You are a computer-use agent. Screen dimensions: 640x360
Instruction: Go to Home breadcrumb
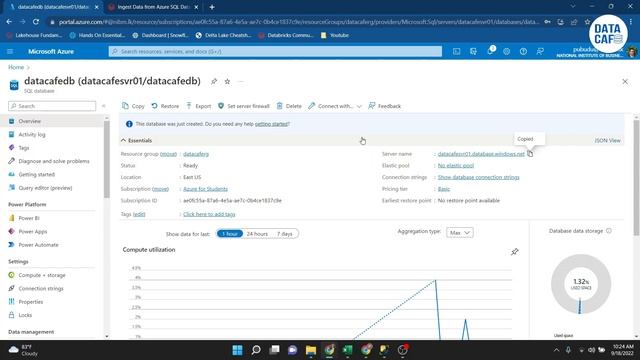pyautogui.click(x=16, y=67)
